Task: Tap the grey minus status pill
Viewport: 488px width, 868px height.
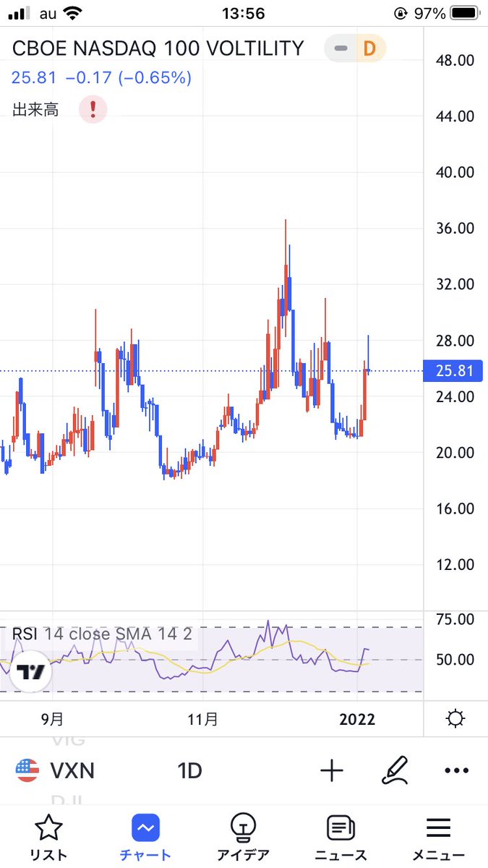Action: tap(341, 49)
